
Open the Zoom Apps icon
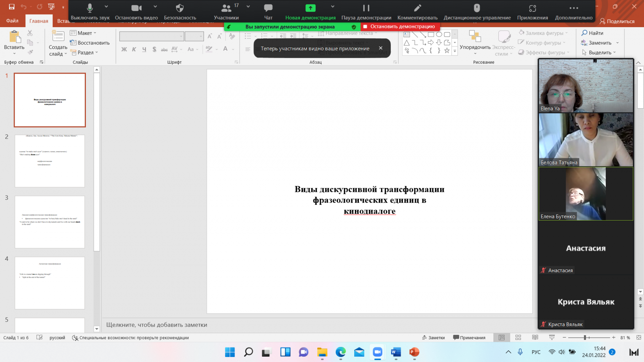(532, 11)
